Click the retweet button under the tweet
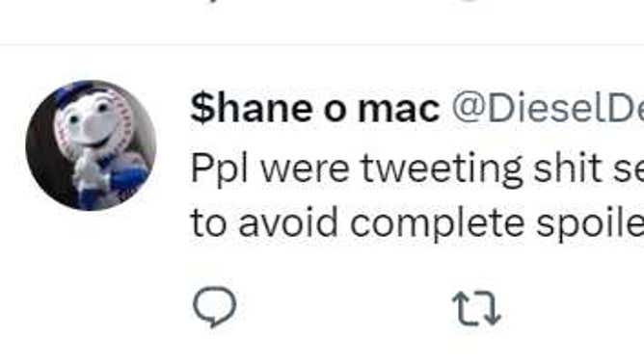The height and width of the screenshot is (362, 644). tap(476, 308)
